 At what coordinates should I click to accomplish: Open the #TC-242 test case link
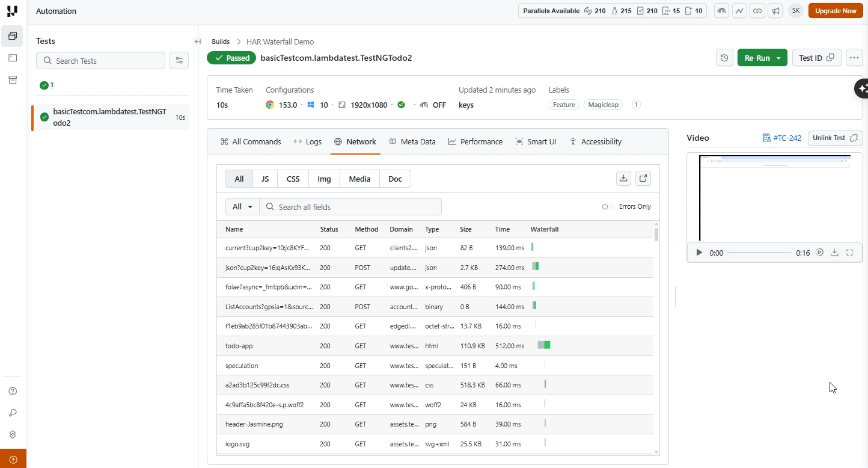(781, 138)
